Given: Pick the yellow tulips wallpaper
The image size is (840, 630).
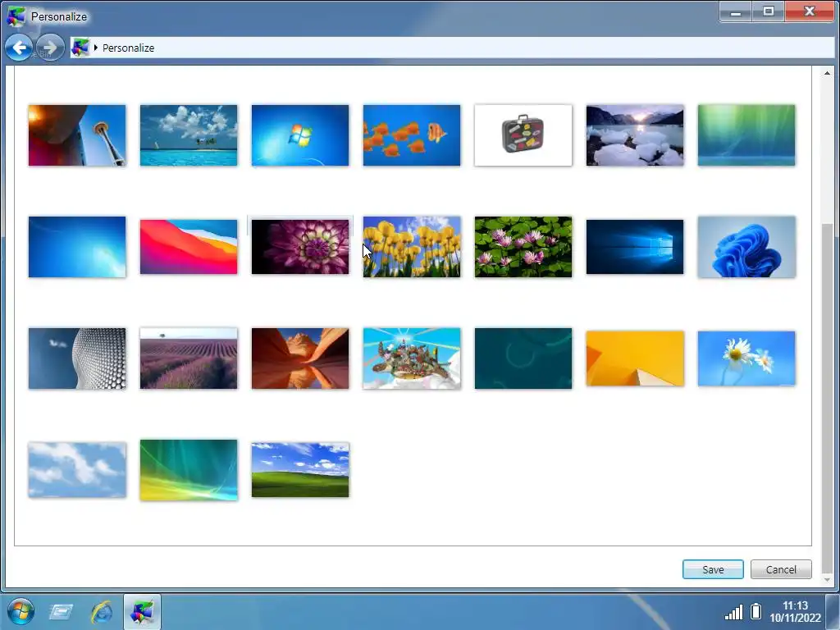Looking at the screenshot, I should coord(412,247).
